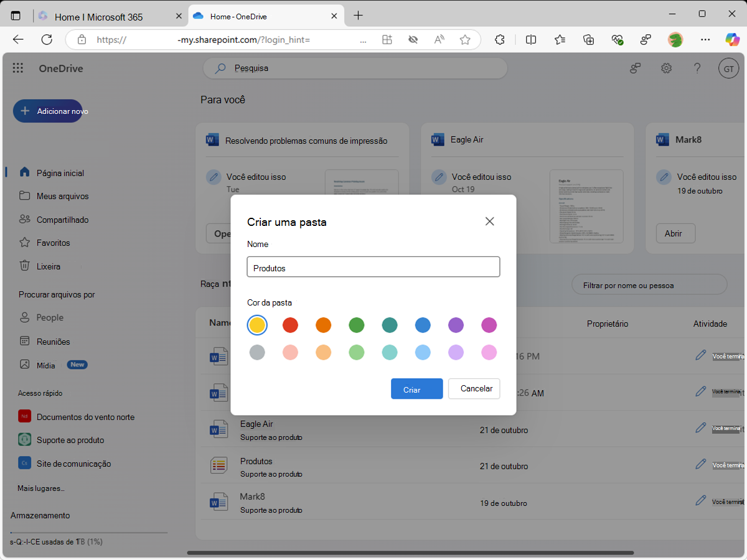Click the people network icon in OneDrive header
747x560 pixels.
635,68
